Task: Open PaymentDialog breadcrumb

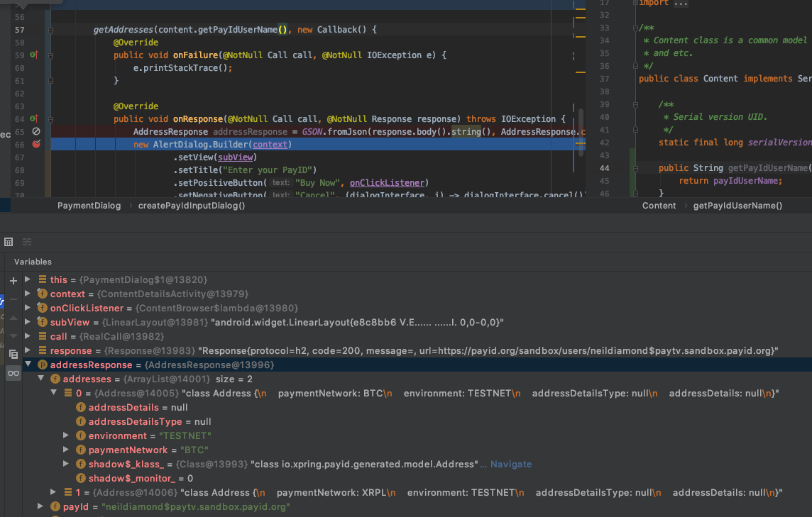Action: (x=89, y=206)
